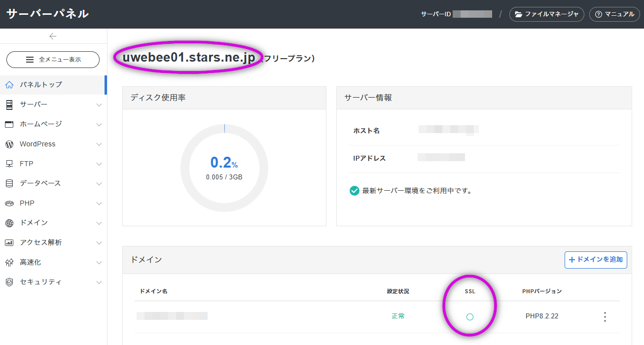
Task: Click the サーバーID label in header
Action: point(436,14)
